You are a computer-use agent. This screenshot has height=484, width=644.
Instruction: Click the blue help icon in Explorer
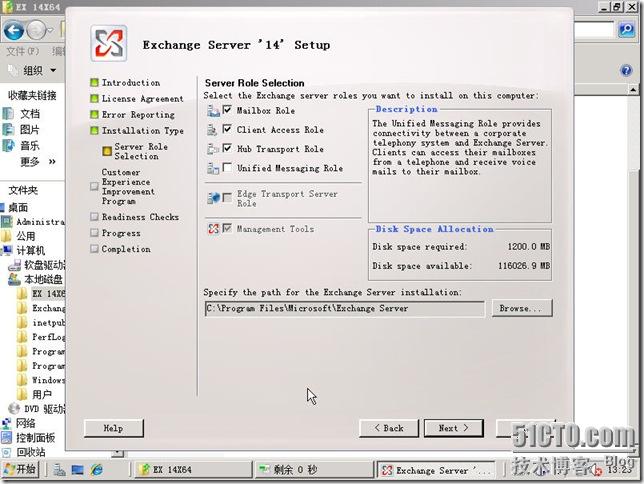(626, 71)
